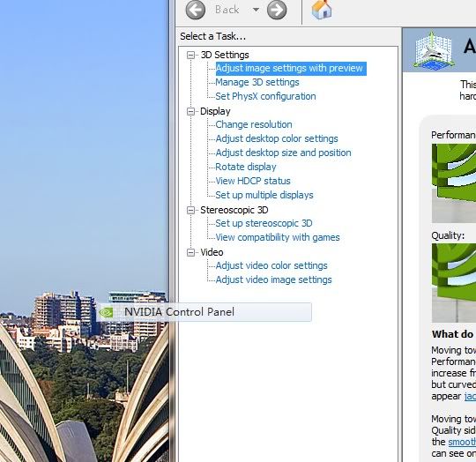Click the Forward arrow button

point(277,10)
